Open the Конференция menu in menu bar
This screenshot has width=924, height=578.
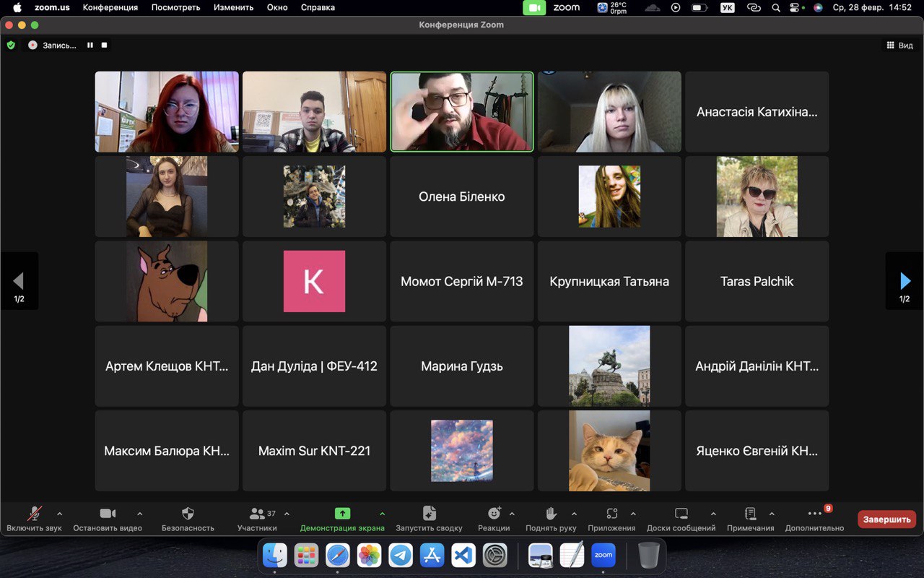click(110, 7)
